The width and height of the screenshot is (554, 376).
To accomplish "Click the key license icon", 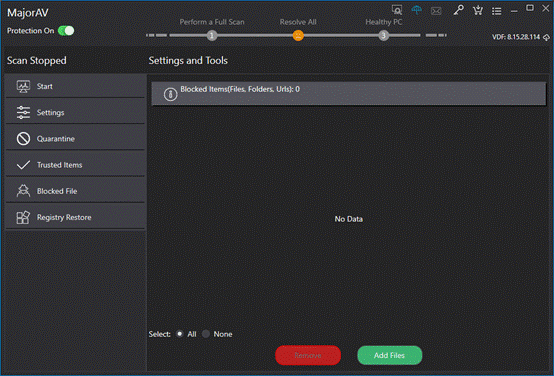I will coord(459,11).
